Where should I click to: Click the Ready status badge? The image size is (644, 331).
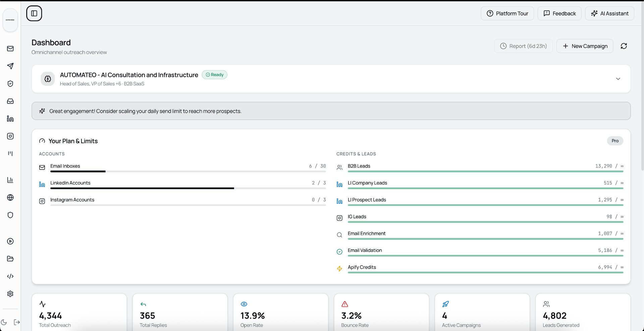215,75
